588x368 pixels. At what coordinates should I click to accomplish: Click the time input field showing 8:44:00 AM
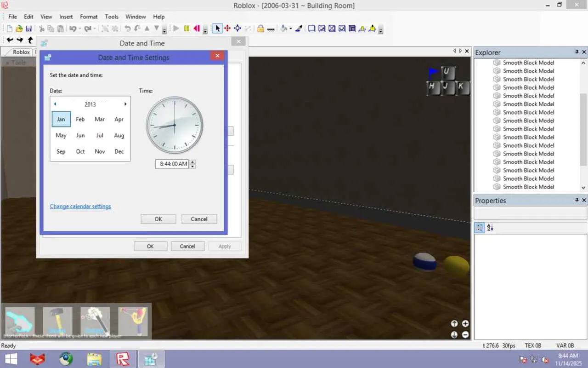coord(172,164)
